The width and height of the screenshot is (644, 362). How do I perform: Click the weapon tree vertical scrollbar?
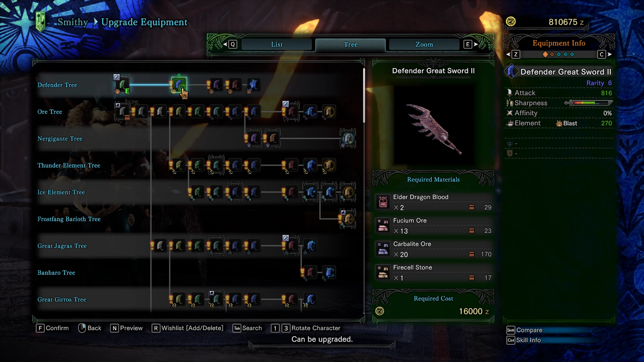tap(364, 96)
